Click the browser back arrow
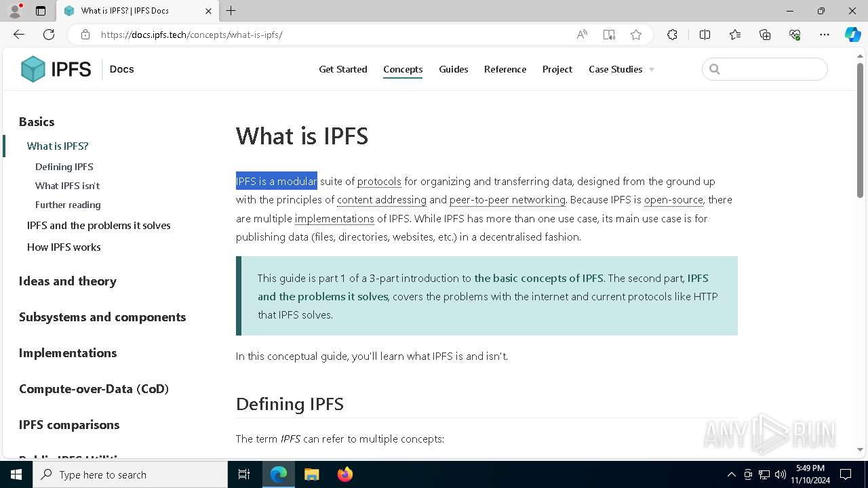Image resolution: width=868 pixels, height=488 pixels. (x=19, y=35)
